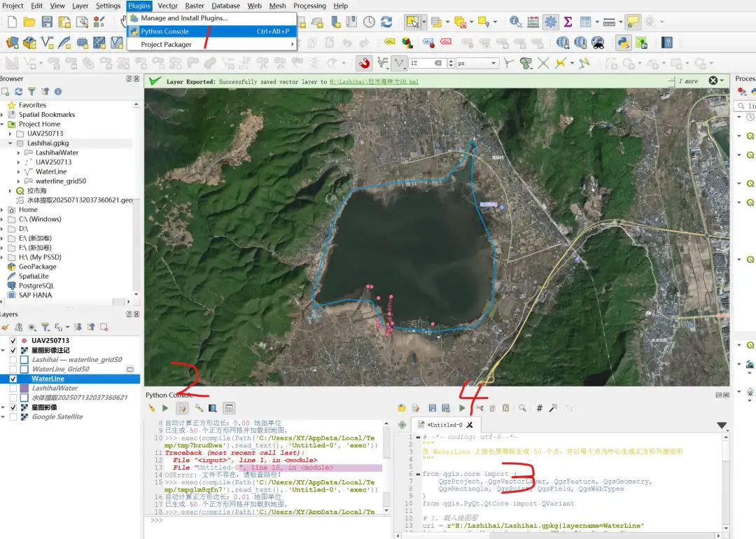Click the New Shapefile Layer icon

pyautogui.click(x=47, y=43)
